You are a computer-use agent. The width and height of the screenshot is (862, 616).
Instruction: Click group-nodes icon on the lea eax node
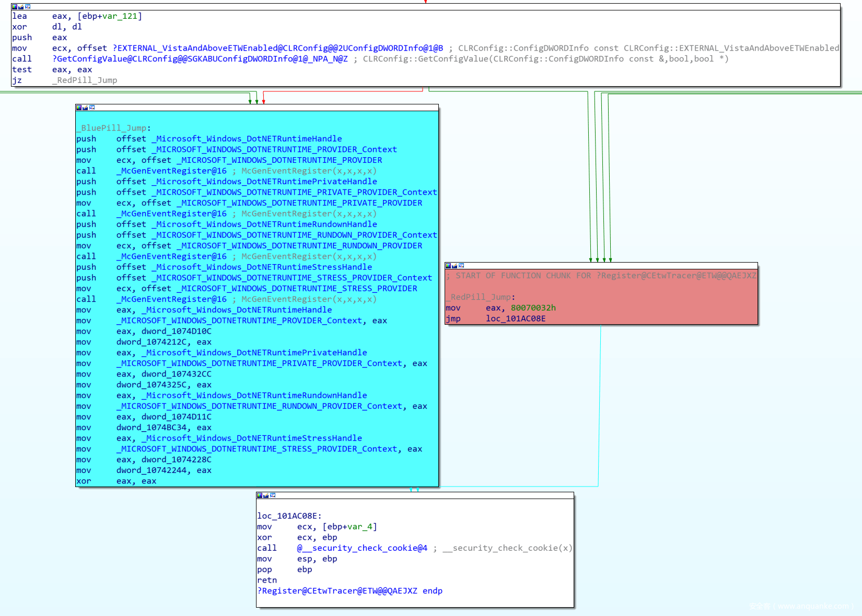pyautogui.click(x=28, y=7)
